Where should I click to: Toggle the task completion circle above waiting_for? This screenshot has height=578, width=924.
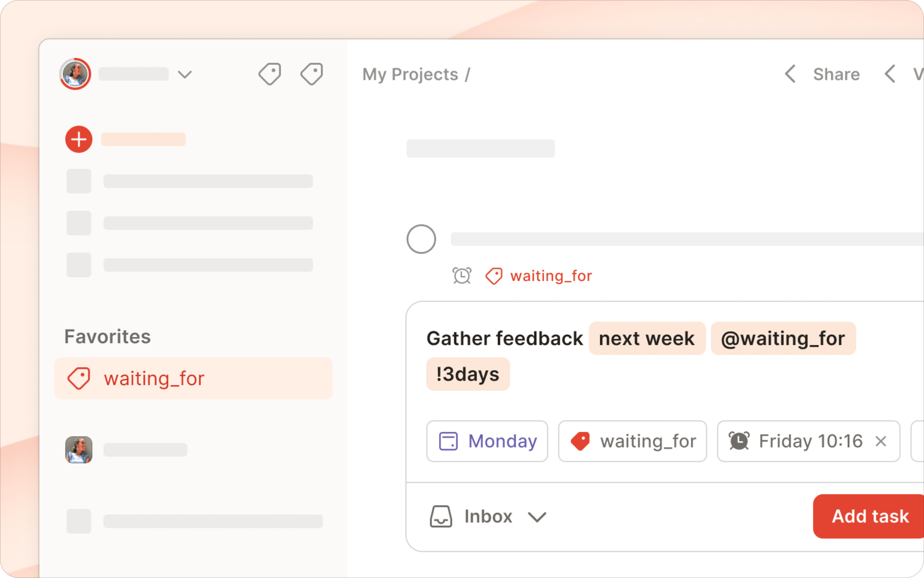[x=421, y=238]
